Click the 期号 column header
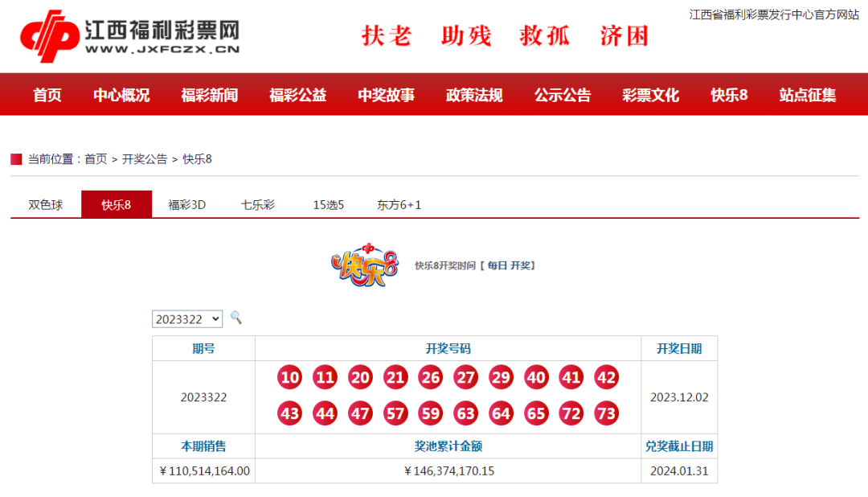This screenshot has width=868, height=497. [x=203, y=348]
